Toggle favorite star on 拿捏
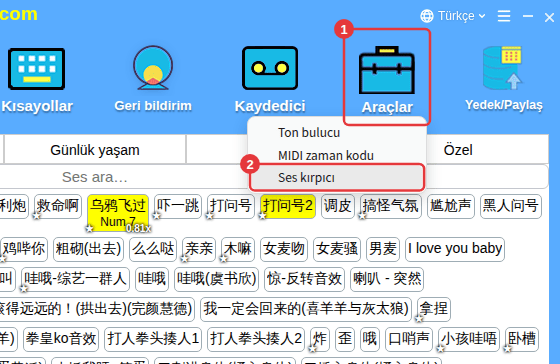 (419, 319)
